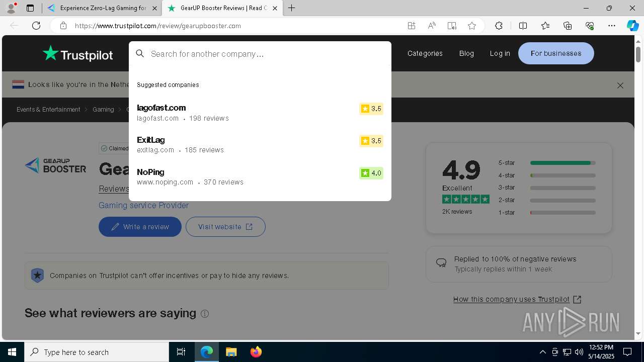Dismiss the Netherlands location banner
The height and width of the screenshot is (362, 644).
tap(620, 85)
